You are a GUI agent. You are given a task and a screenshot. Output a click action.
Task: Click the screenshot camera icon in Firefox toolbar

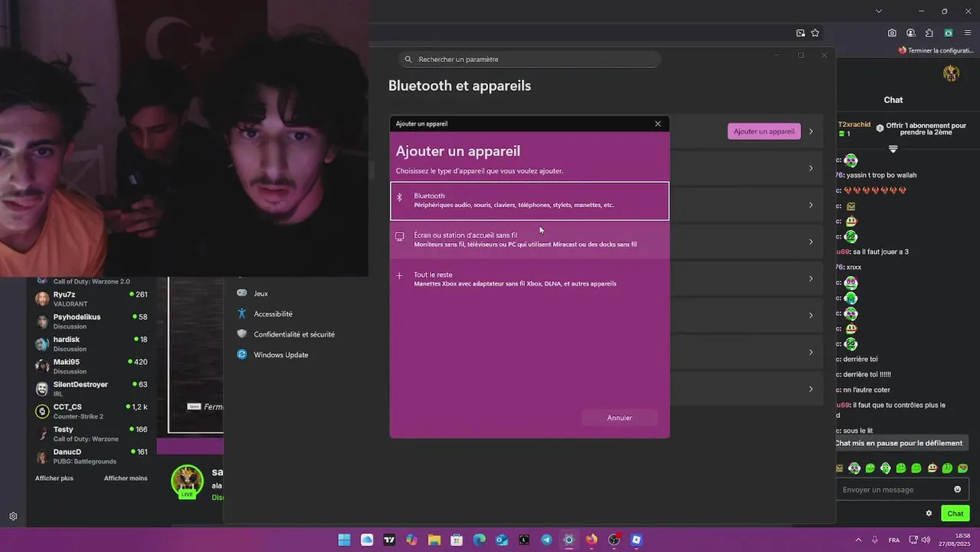(892, 33)
